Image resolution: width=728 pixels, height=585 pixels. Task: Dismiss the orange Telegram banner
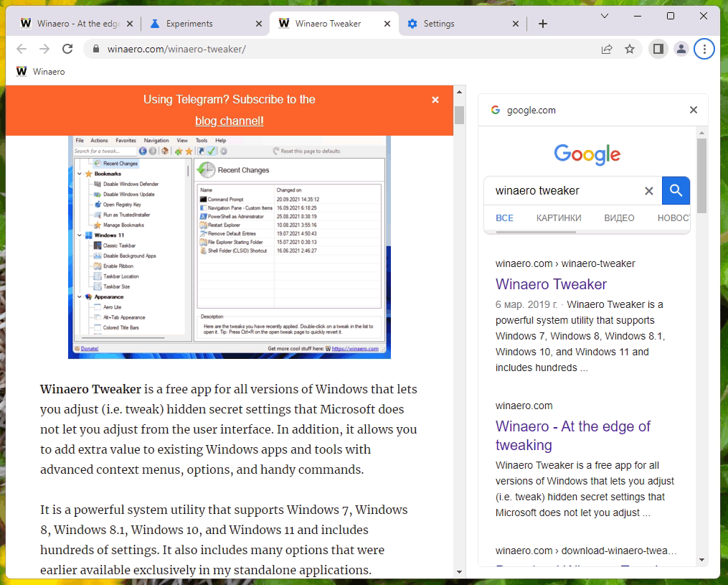[435, 100]
